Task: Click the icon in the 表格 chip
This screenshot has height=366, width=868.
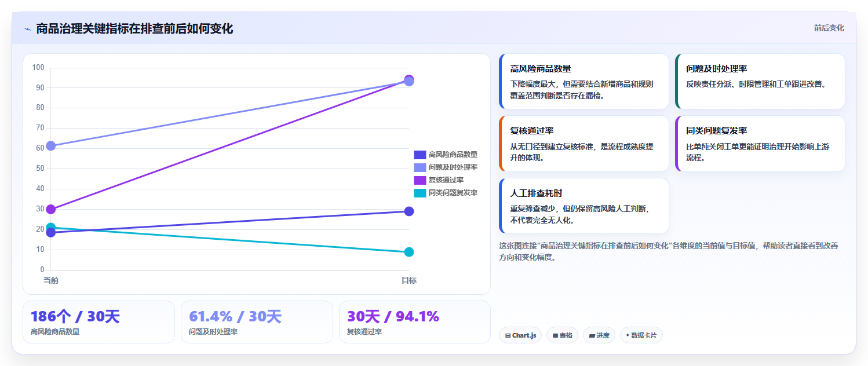Action: click(x=555, y=335)
